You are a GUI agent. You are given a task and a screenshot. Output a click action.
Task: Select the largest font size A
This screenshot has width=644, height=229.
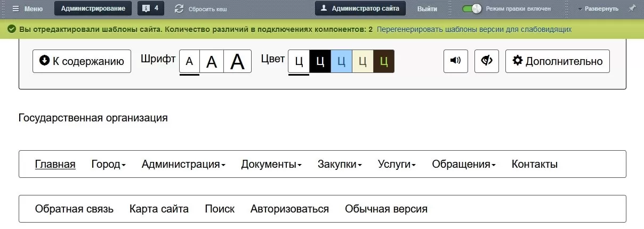pyautogui.click(x=237, y=61)
